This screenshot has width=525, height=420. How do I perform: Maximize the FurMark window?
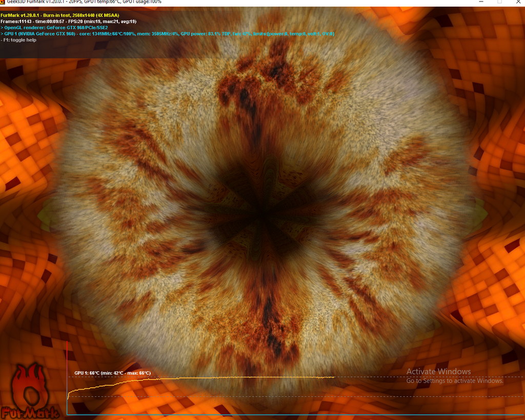coord(499,2)
